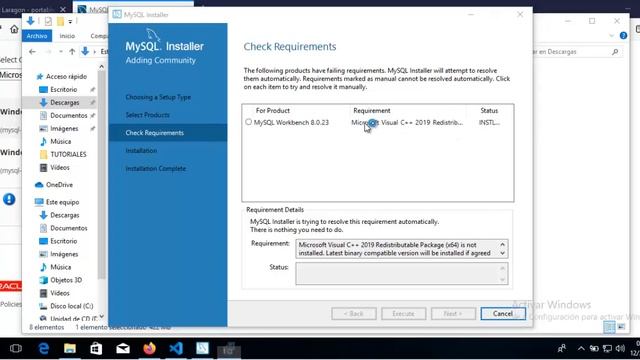
Task: Open Microsoft Edge from the taskbar
Action: pyautogui.click(x=43, y=349)
